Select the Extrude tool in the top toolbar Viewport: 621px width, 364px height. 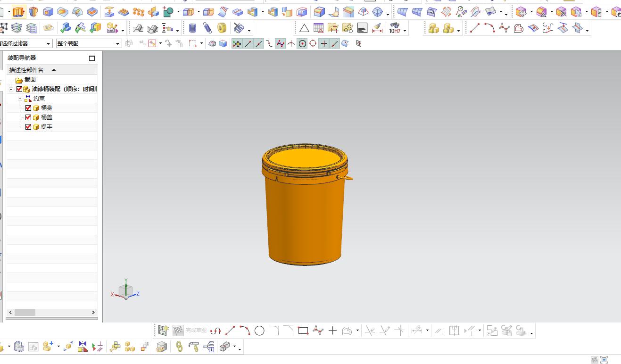pyautogui.click(x=19, y=12)
